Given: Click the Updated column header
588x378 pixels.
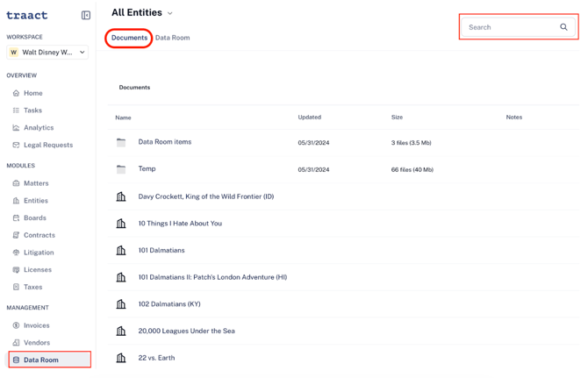Looking at the screenshot, I should [x=310, y=117].
